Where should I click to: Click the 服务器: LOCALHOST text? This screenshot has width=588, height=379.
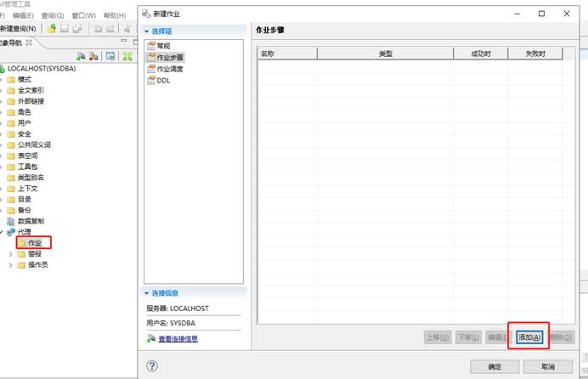point(178,308)
